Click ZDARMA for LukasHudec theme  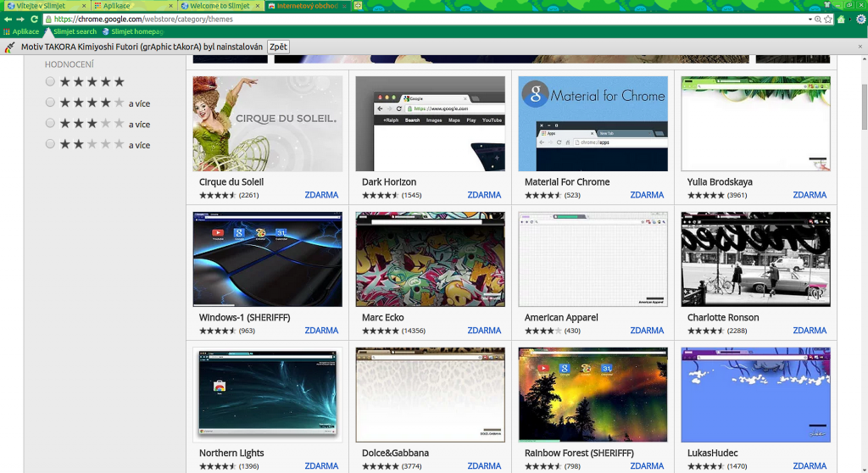(810, 466)
